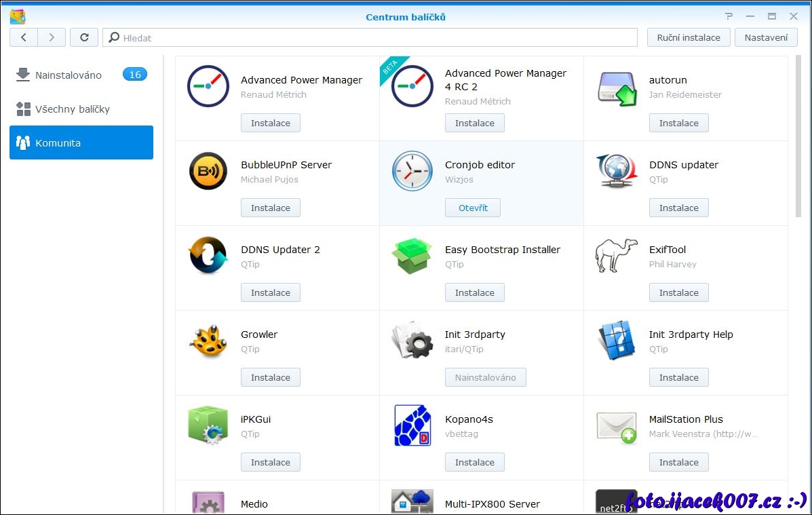The height and width of the screenshot is (515, 812).
Task: Click the package list vertical scrollbar
Action: click(x=798, y=136)
